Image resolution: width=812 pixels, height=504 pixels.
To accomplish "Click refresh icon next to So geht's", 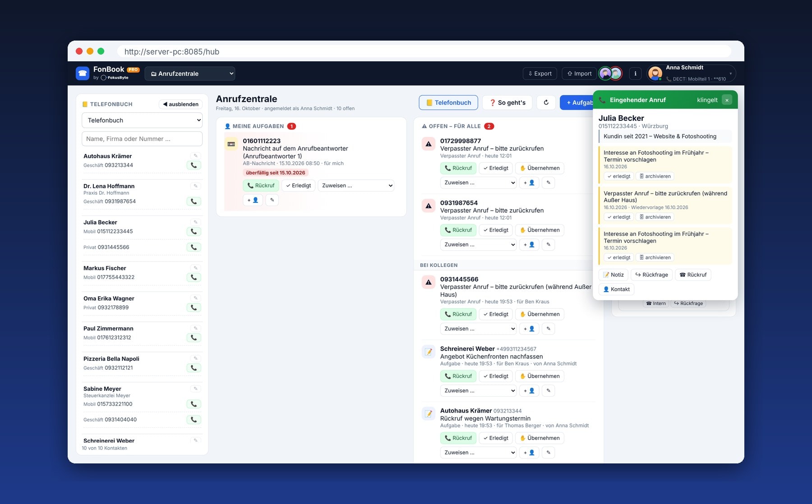I will [x=546, y=103].
